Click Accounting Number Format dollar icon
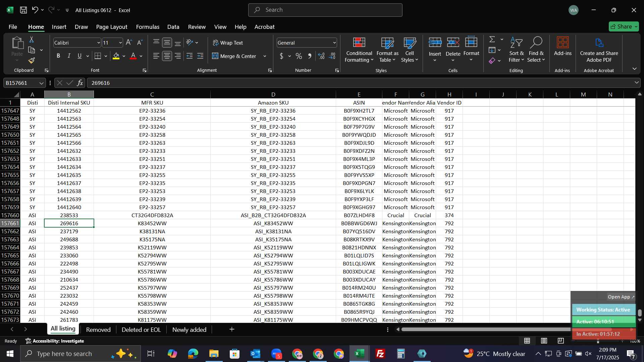 point(281,56)
